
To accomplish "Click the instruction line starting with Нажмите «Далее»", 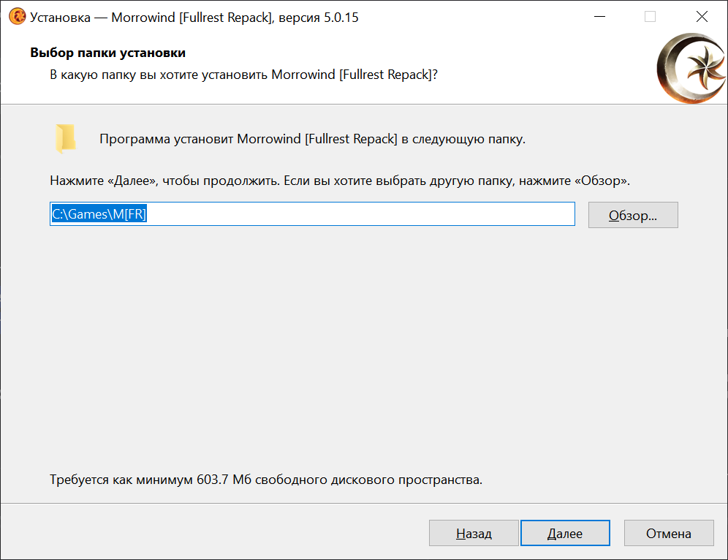I will 340,181.
